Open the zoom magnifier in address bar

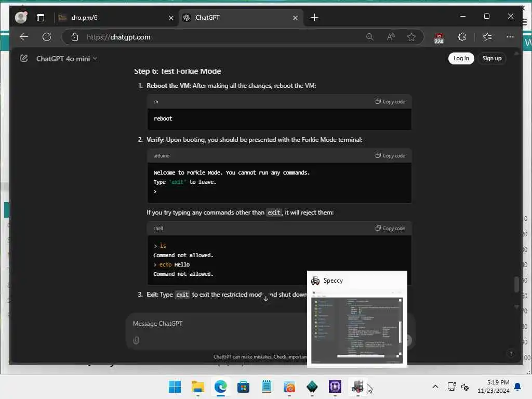(x=370, y=37)
